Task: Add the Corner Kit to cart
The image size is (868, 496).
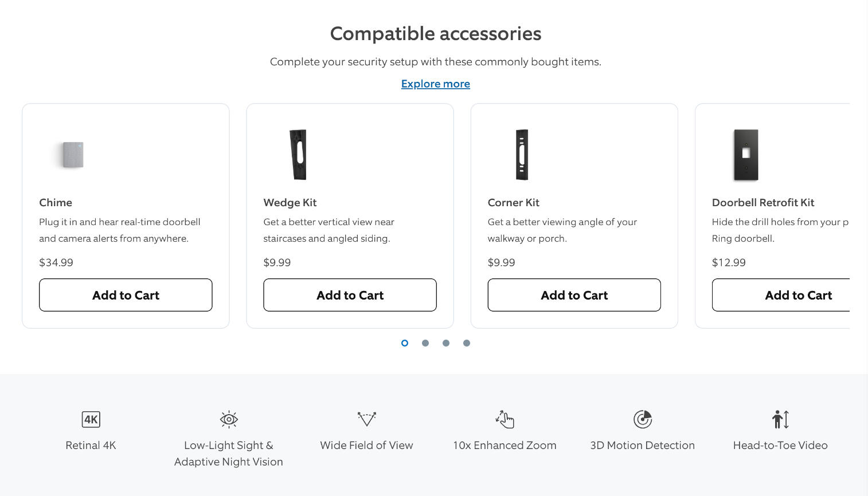Action: pyautogui.click(x=574, y=295)
